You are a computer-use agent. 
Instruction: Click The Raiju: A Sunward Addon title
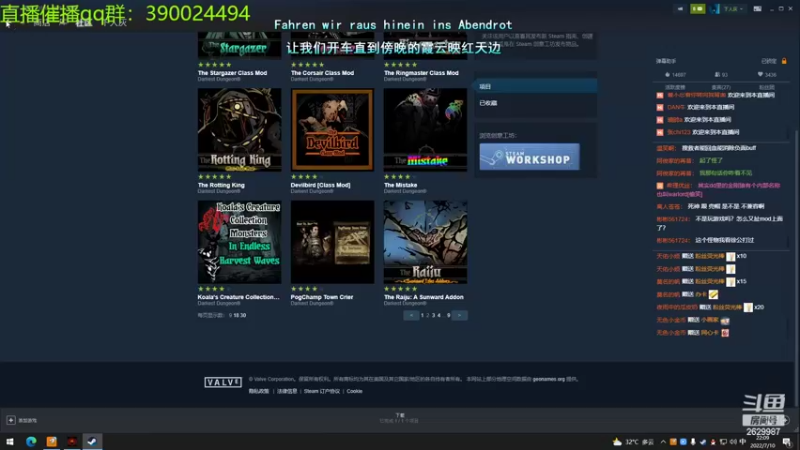pyautogui.click(x=423, y=297)
